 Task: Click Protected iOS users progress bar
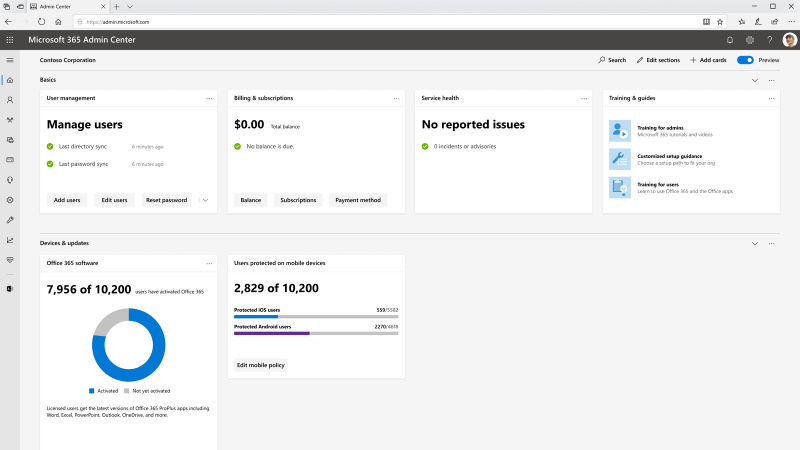point(316,317)
